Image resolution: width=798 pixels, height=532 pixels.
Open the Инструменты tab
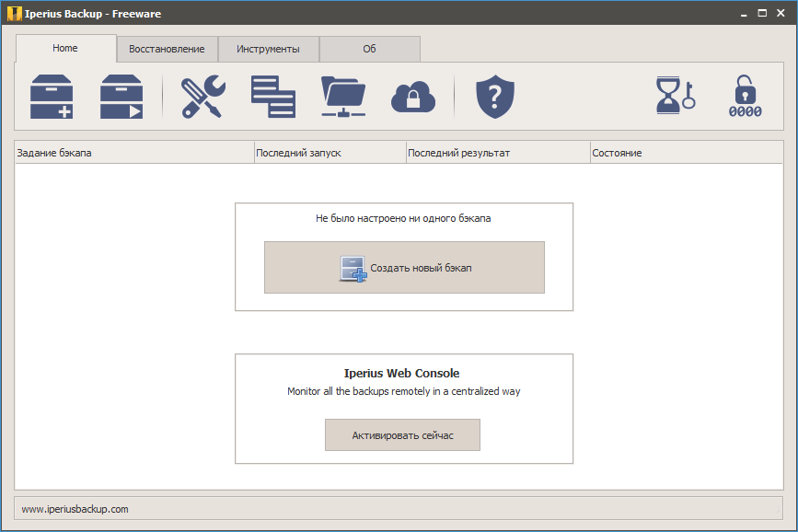(268, 49)
